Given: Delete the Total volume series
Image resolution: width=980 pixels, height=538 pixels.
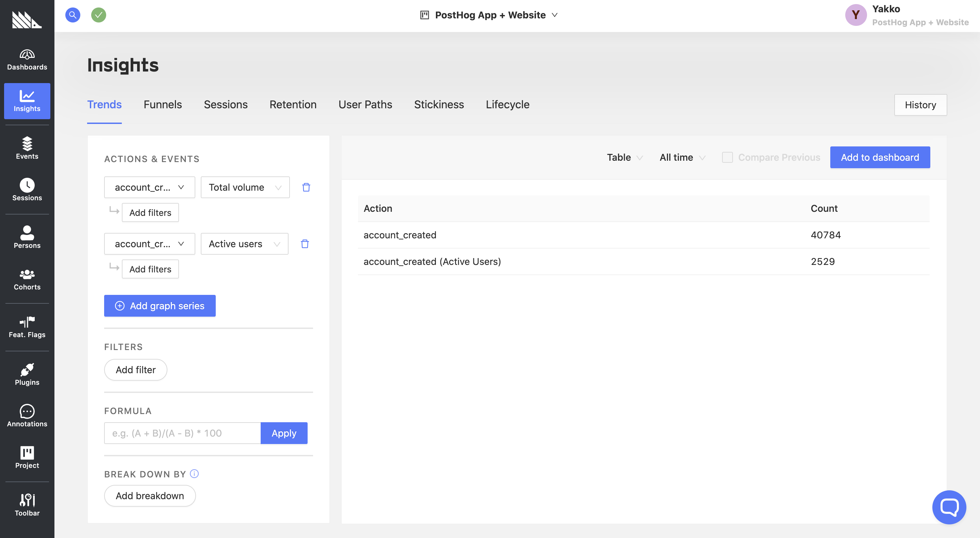Looking at the screenshot, I should [x=306, y=187].
